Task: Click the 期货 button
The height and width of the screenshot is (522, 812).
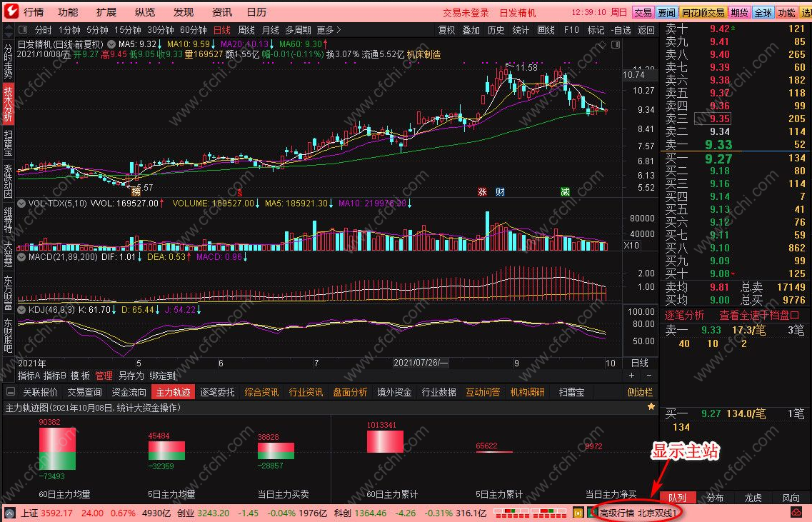Action: 739,12
